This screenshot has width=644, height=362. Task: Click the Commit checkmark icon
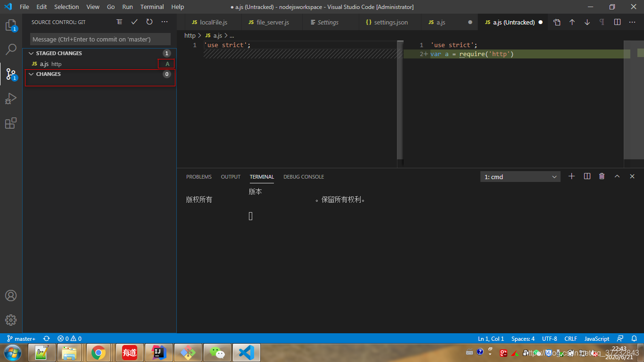[134, 22]
